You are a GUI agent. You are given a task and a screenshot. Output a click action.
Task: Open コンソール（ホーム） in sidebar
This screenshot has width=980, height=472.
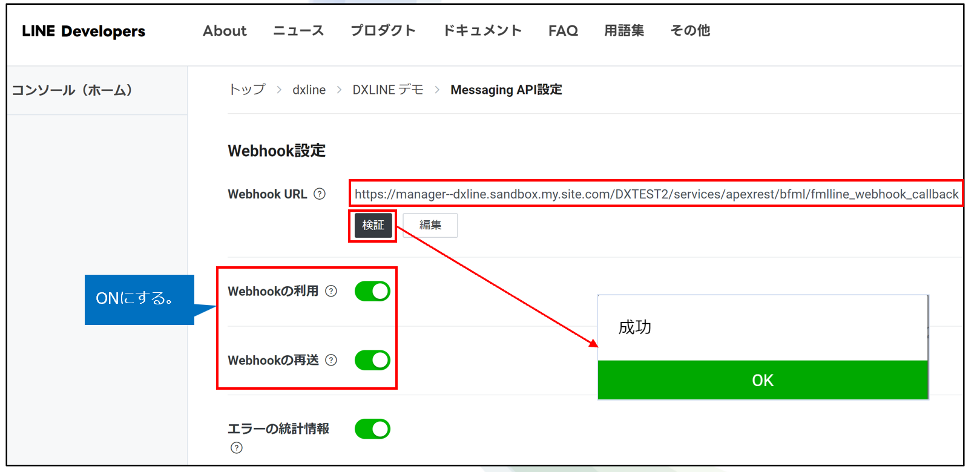pyautogui.click(x=72, y=90)
